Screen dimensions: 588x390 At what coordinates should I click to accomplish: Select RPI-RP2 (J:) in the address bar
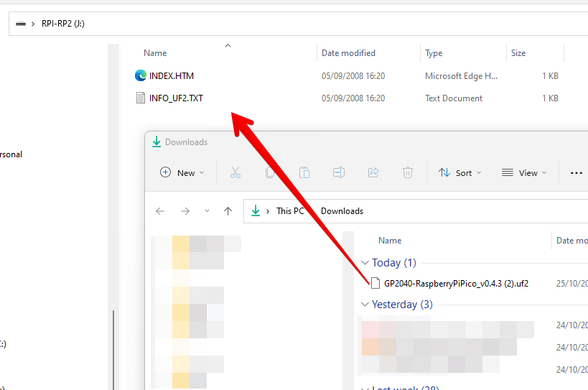[63, 24]
